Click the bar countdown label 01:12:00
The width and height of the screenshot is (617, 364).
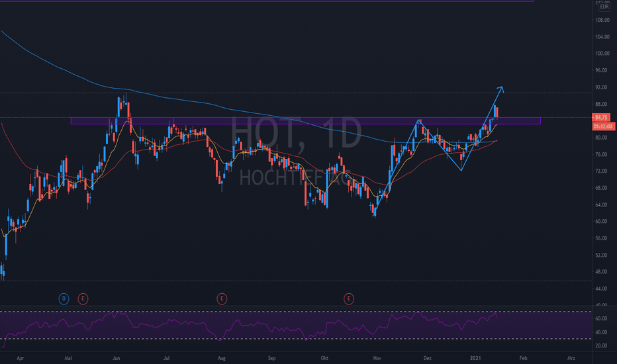click(x=603, y=126)
